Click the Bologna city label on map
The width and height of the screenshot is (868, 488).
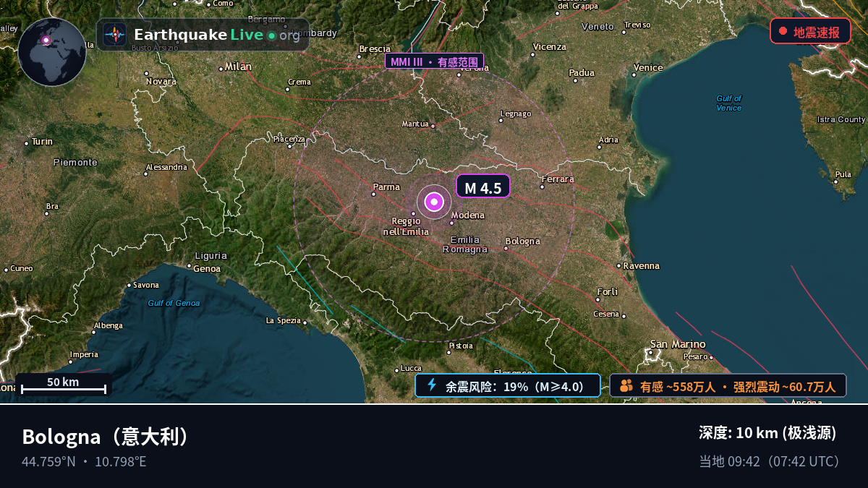522,241
